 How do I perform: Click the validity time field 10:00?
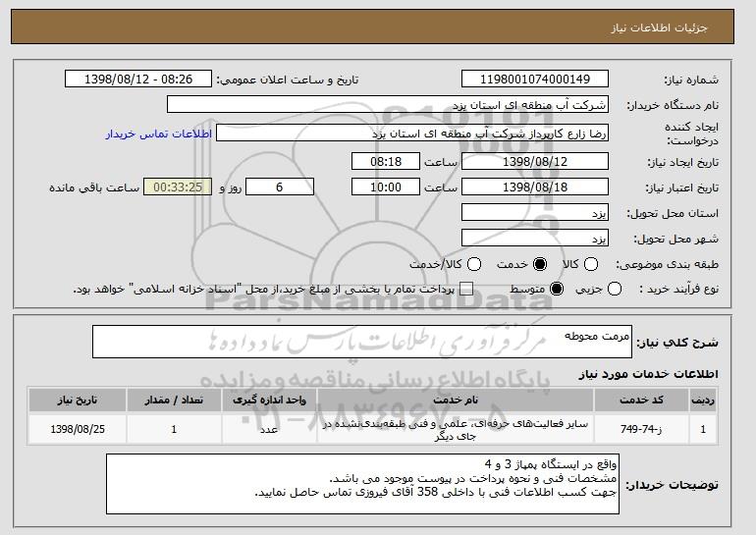pos(386,187)
